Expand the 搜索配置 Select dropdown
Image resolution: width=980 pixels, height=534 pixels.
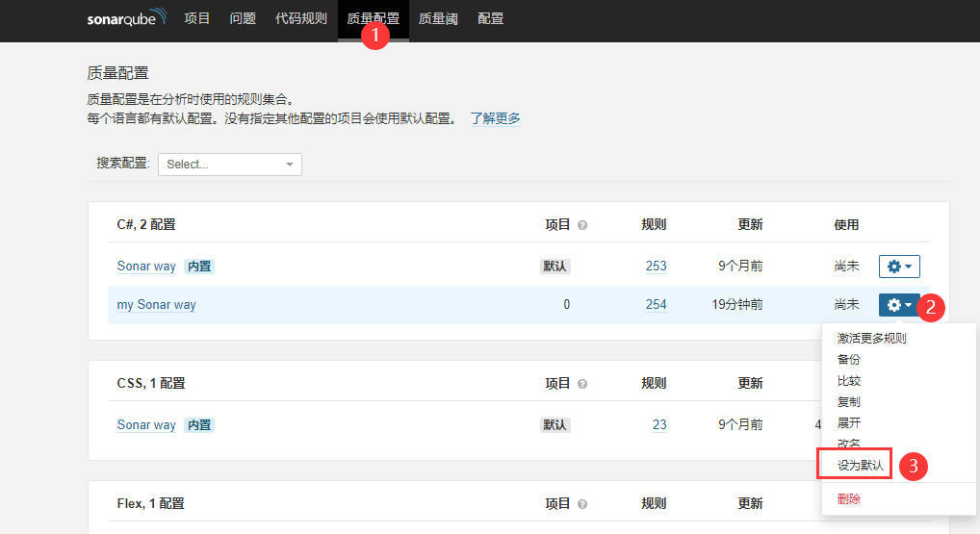(x=230, y=165)
